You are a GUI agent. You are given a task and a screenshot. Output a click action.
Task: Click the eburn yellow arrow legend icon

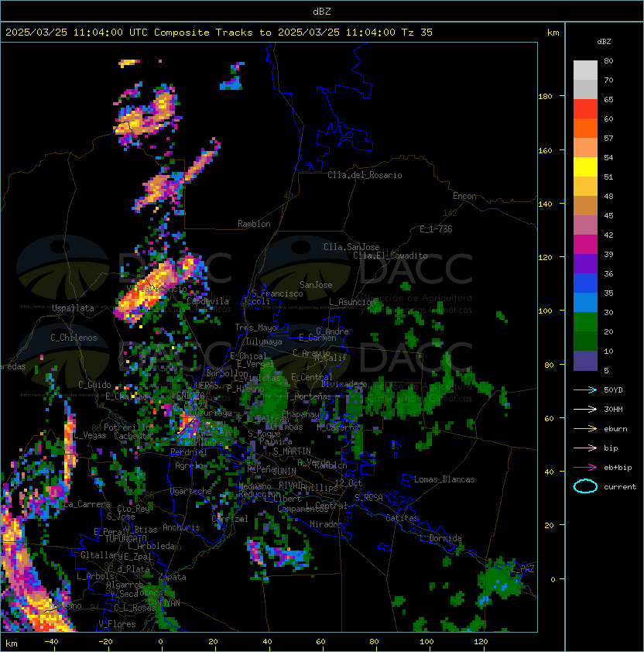pos(585,429)
